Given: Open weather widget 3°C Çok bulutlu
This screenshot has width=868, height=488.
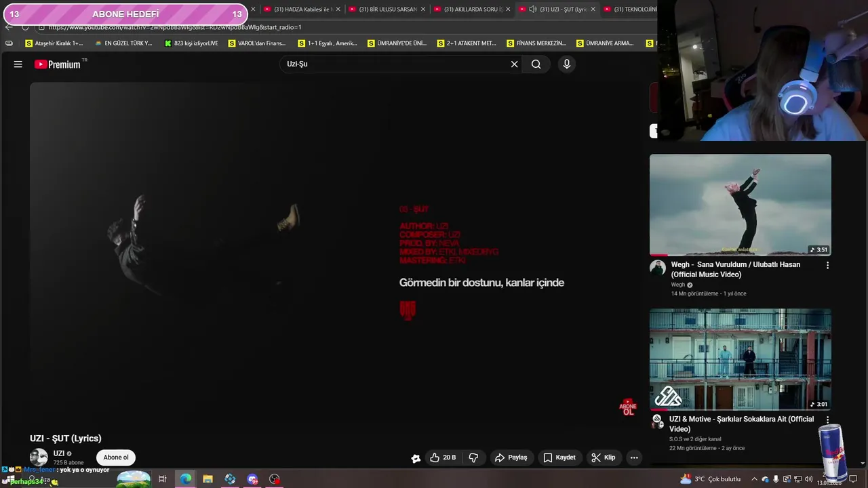Looking at the screenshot, I should point(710,479).
